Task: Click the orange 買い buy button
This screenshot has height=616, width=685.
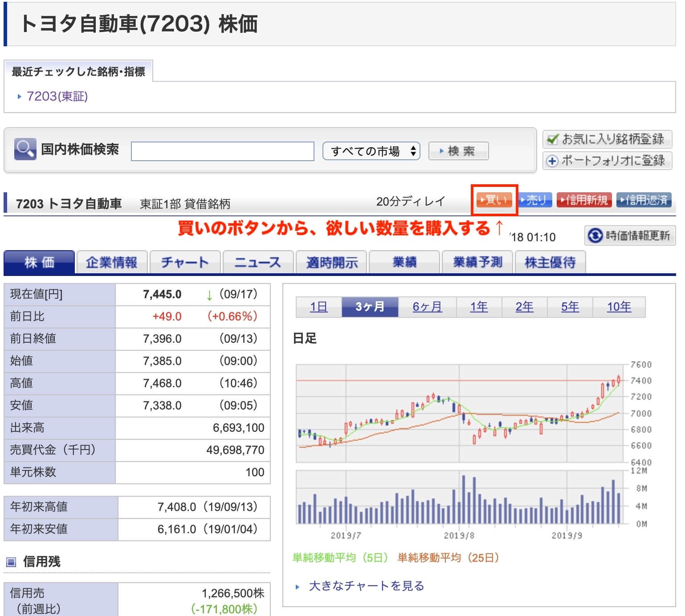Action: tap(494, 200)
